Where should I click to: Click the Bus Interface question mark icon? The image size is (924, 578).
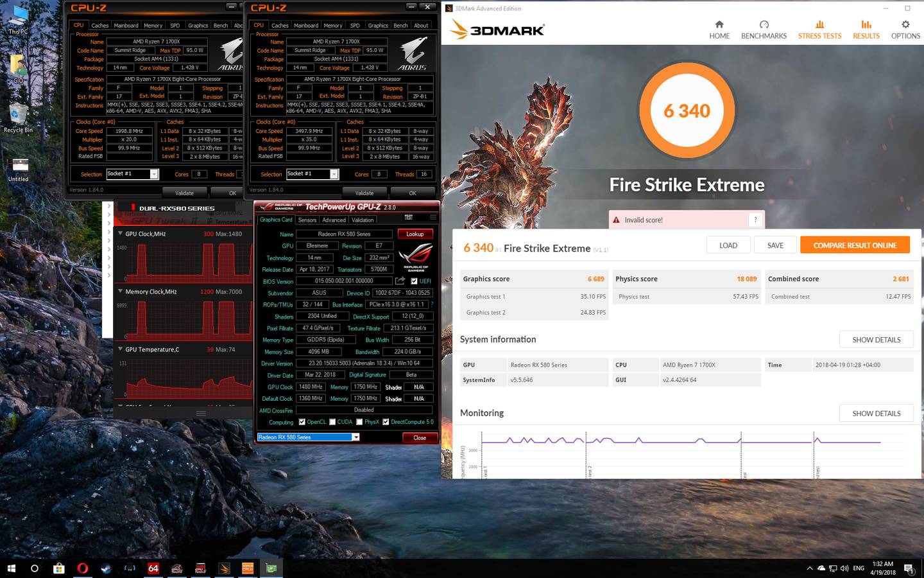click(431, 304)
